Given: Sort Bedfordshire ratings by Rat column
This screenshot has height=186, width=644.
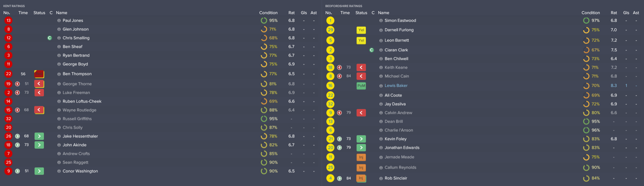Looking at the screenshot, I should (x=613, y=13).
